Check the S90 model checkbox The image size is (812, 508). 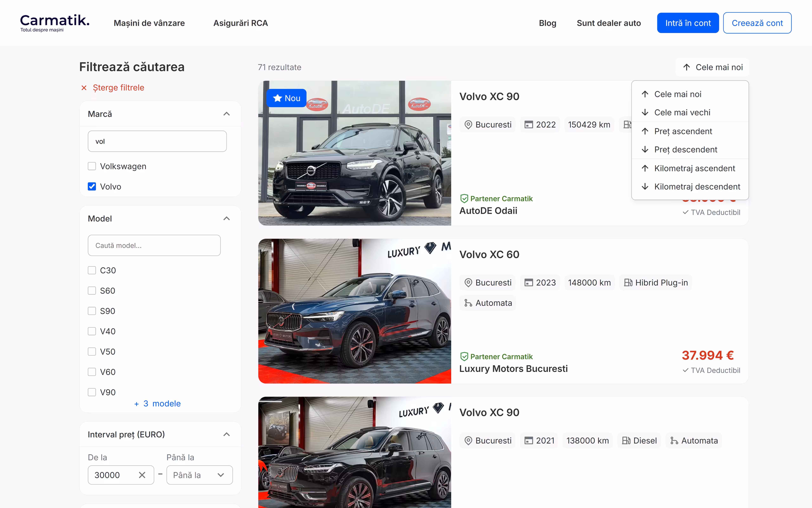pos(92,311)
